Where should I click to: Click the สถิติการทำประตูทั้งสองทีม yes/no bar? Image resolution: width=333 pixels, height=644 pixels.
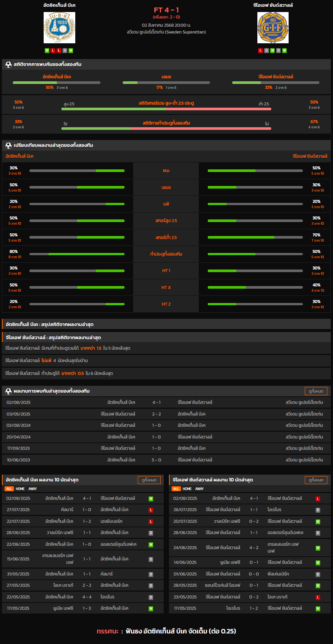tap(166, 128)
